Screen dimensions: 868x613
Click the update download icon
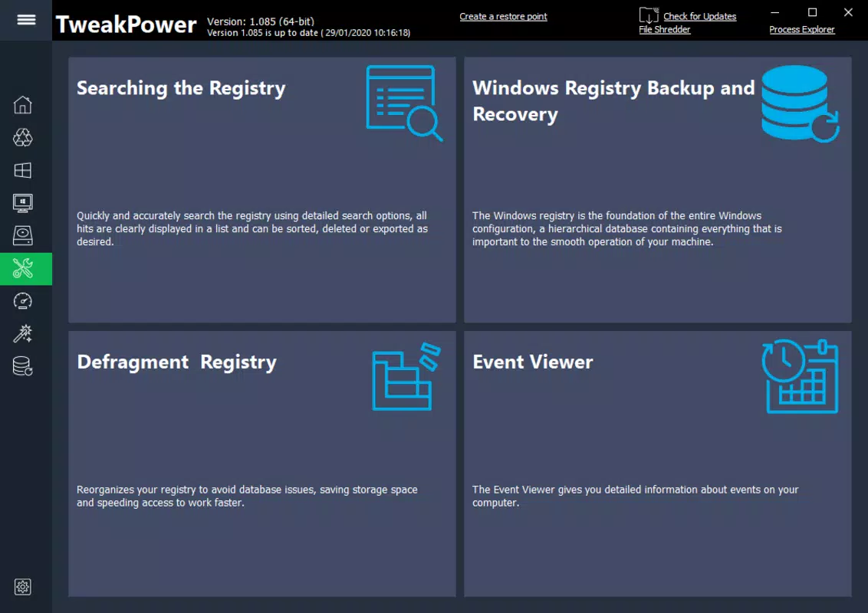point(649,15)
